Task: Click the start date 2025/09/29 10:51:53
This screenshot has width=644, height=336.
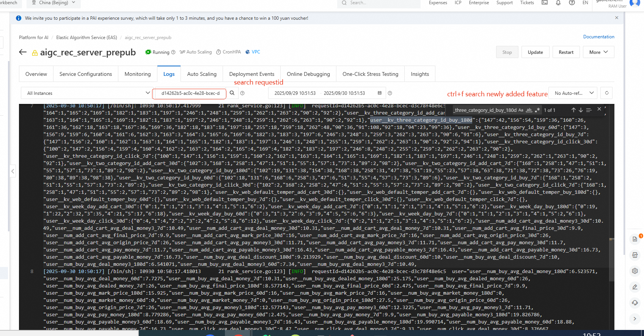Action: point(295,93)
